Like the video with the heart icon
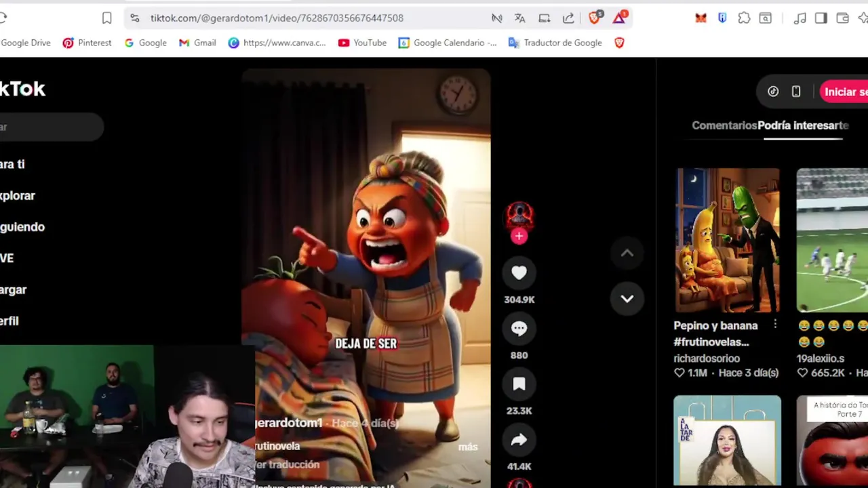Image resolution: width=868 pixels, height=488 pixels. [x=519, y=272]
